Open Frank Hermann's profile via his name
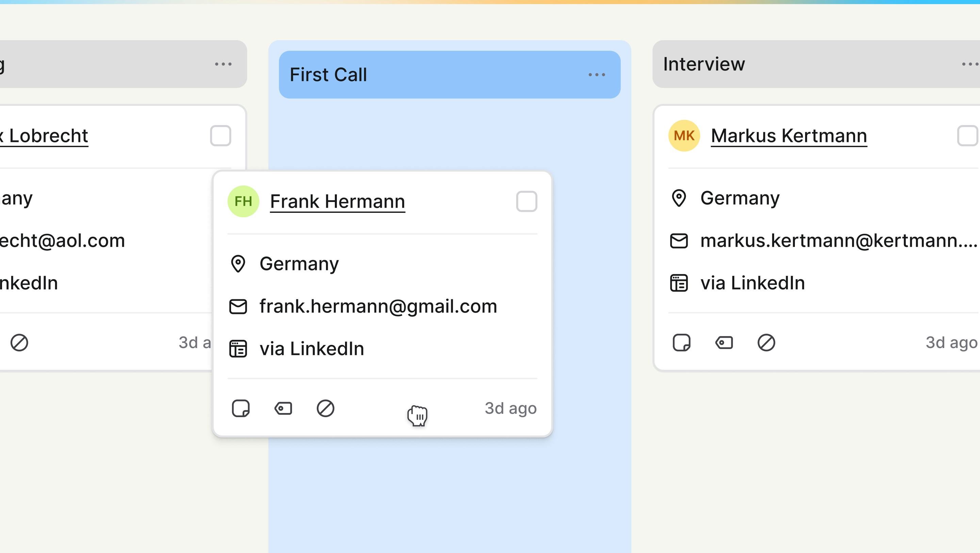 (x=337, y=201)
